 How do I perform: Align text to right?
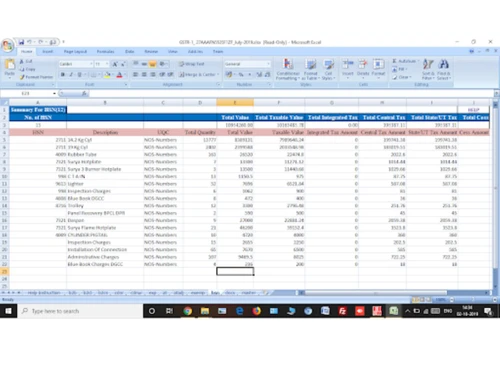point(153,74)
